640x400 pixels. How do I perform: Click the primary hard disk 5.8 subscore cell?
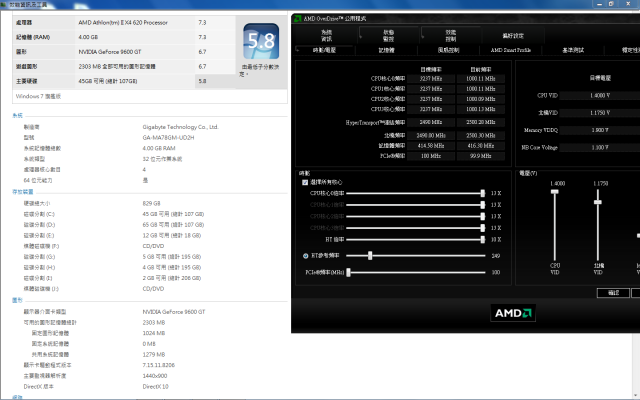(215, 81)
